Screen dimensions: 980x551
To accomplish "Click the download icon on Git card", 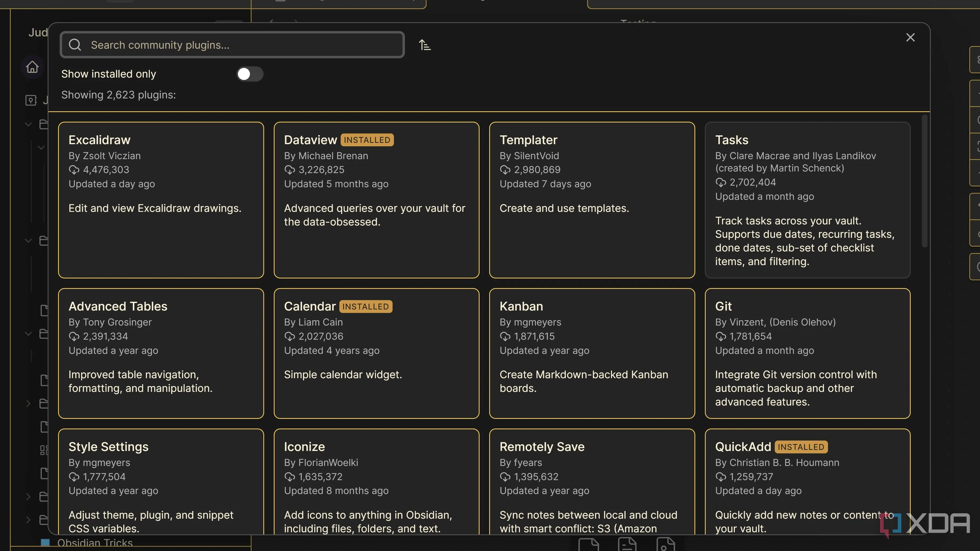I will pos(720,336).
